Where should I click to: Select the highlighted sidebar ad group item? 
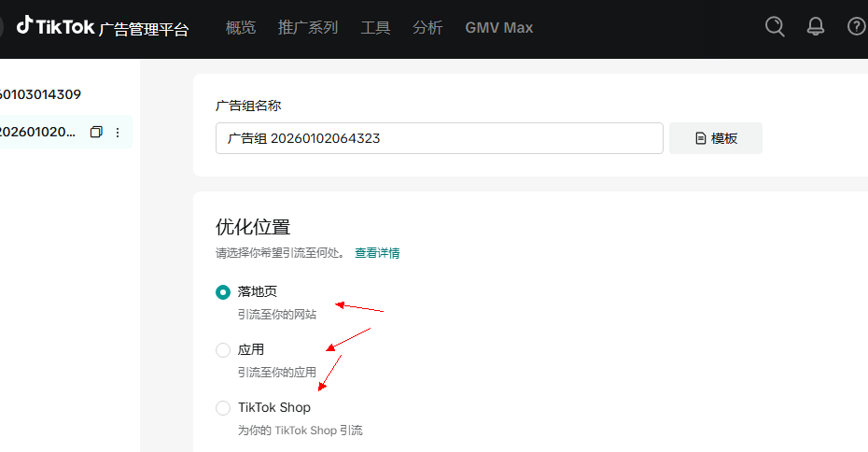37,133
